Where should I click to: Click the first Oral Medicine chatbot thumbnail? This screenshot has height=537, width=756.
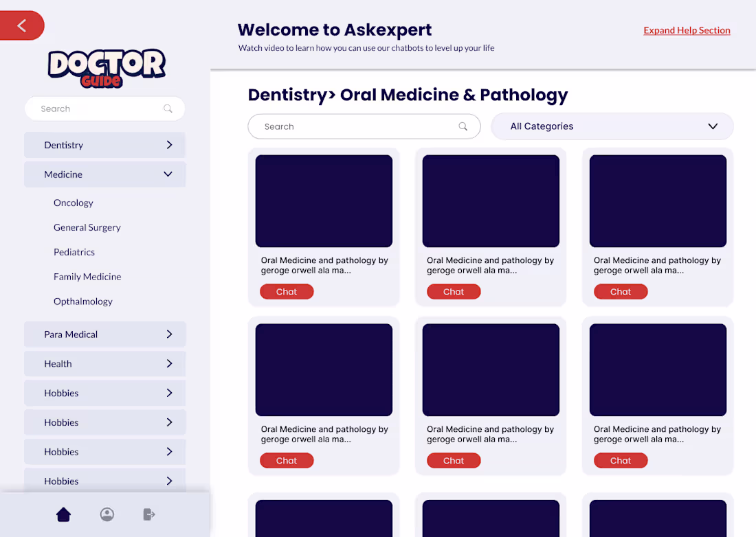(x=324, y=201)
